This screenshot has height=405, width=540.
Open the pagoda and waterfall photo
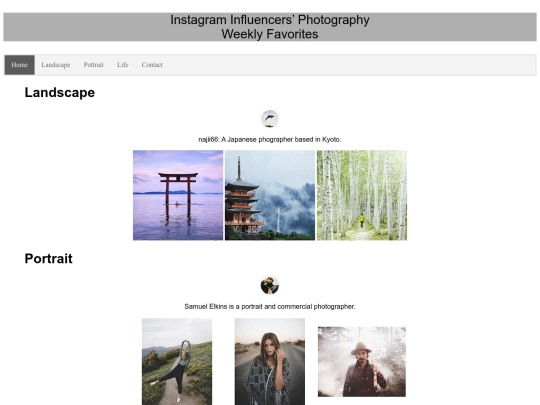270,195
